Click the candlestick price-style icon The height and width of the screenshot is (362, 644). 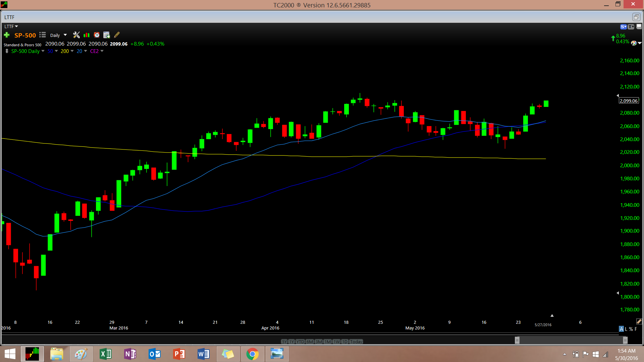pyautogui.click(x=87, y=35)
